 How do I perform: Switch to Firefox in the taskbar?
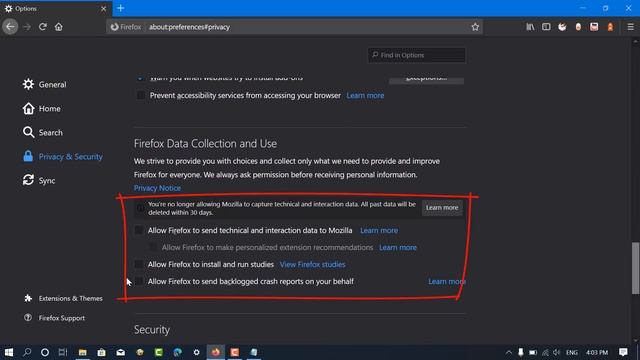pyautogui.click(x=216, y=352)
